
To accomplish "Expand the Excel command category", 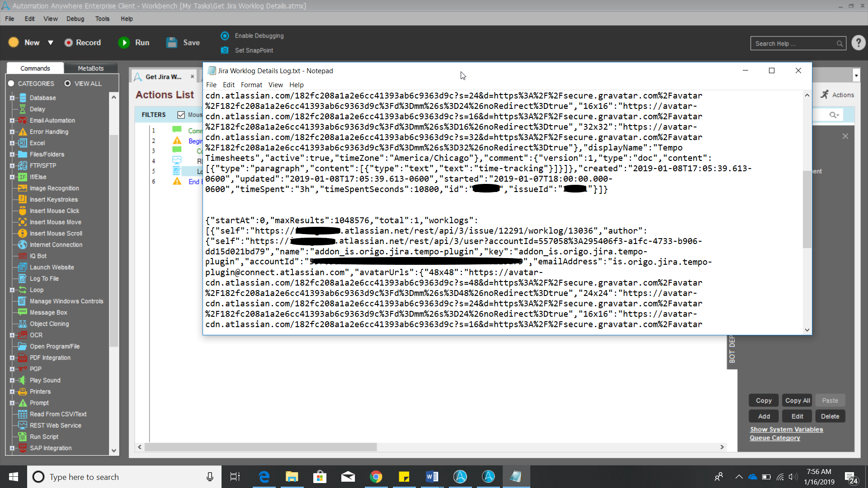I will click(x=12, y=143).
